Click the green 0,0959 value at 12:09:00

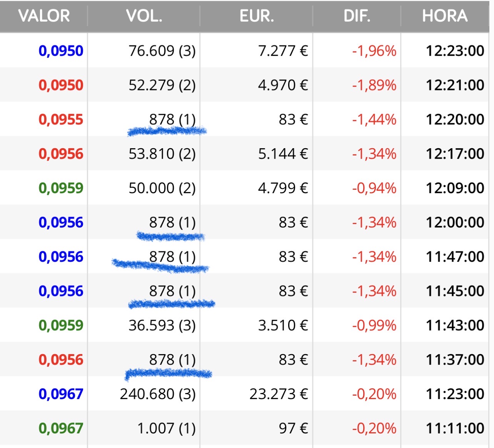(61, 188)
